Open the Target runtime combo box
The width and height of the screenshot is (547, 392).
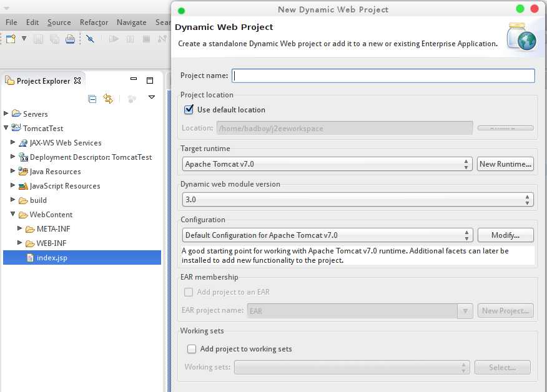327,164
